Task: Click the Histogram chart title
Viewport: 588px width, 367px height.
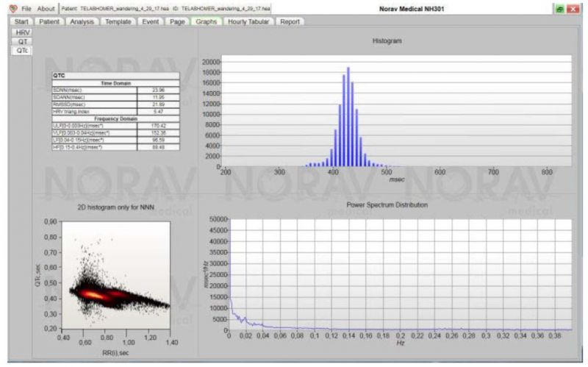Action: click(x=387, y=40)
